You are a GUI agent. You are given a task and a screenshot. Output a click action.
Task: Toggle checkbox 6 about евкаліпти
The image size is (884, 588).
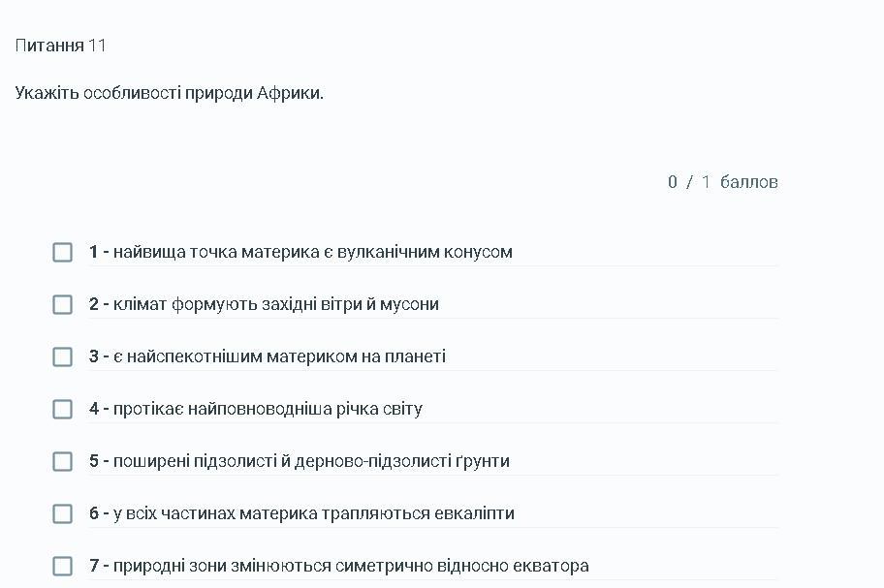point(63,513)
